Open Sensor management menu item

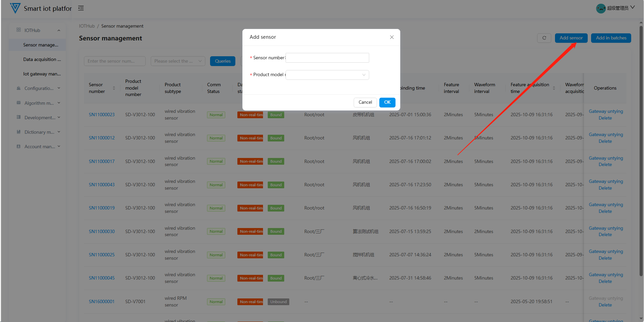[37, 45]
